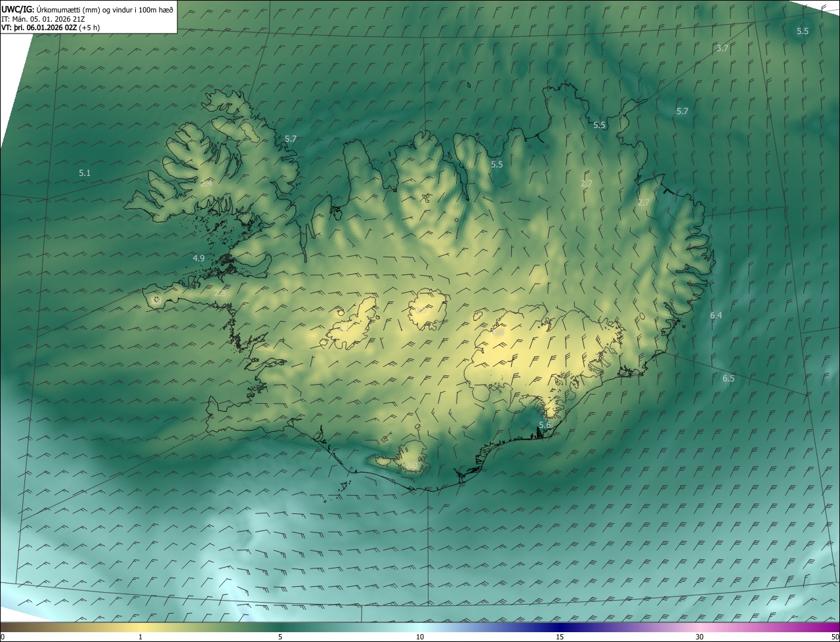This screenshot has width=840, height=642.
Task: Click the 4.9 value label on the map
Action: point(199,259)
